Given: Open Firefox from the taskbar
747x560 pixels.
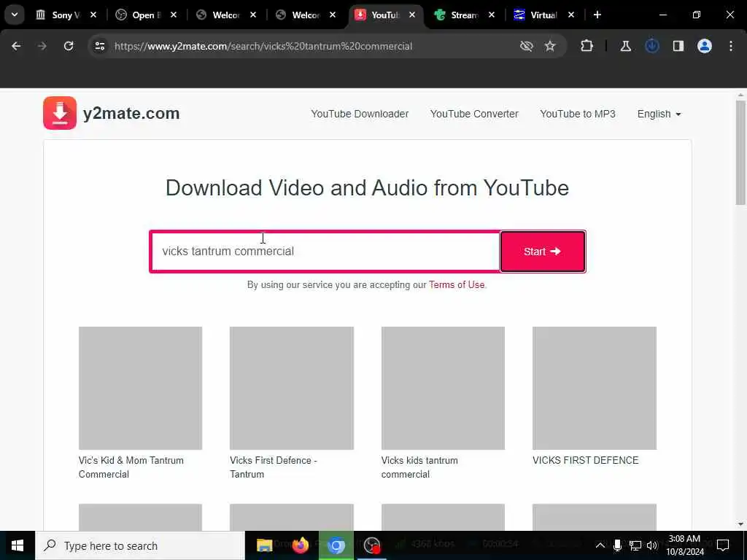Looking at the screenshot, I should click(300, 545).
